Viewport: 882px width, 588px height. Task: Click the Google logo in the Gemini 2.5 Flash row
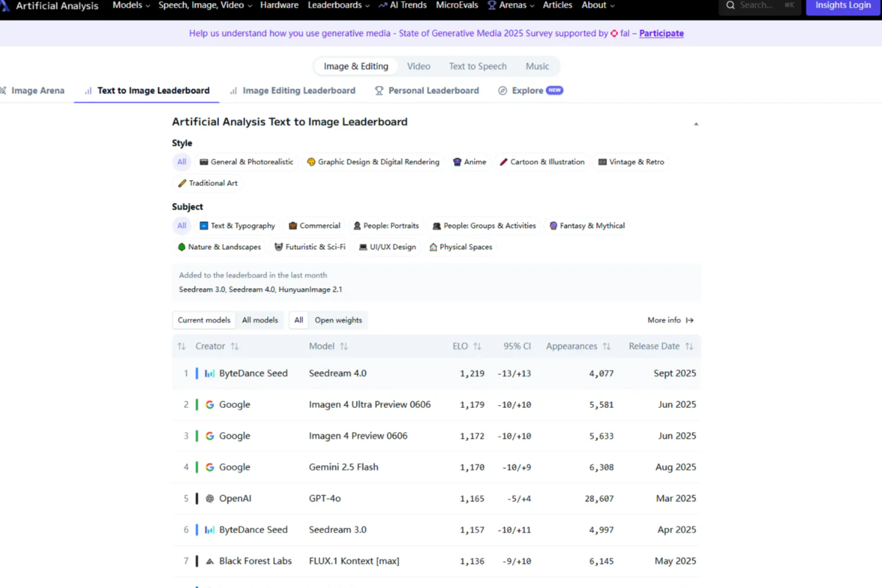209,467
